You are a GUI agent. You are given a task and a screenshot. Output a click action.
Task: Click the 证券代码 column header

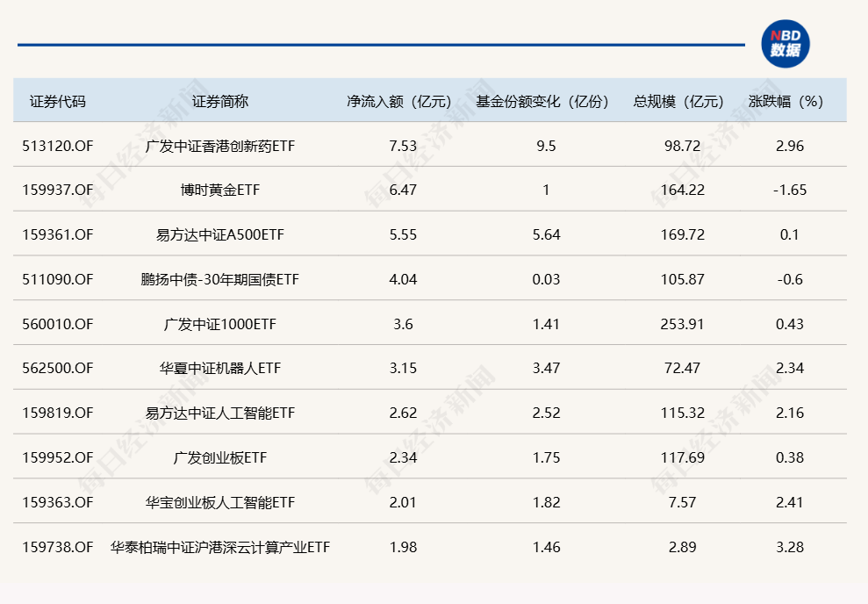click(x=58, y=101)
